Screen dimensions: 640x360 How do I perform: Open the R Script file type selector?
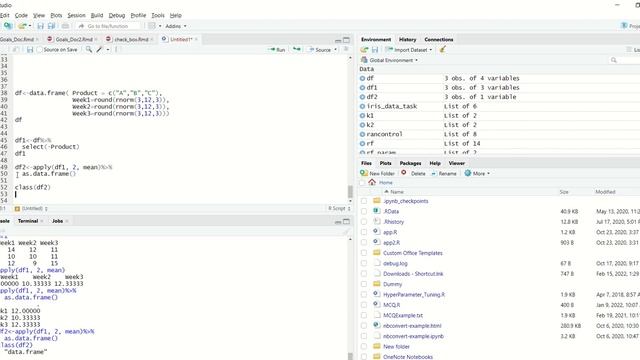point(340,209)
